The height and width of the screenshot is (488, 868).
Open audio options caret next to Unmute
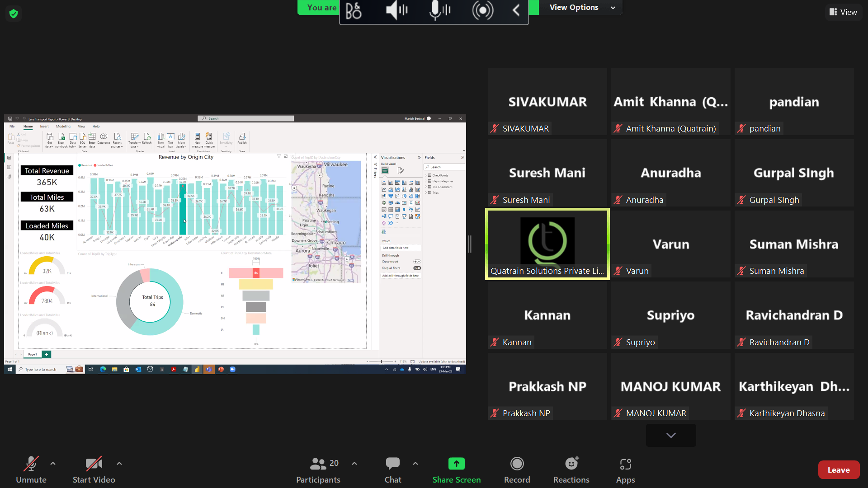point(53,464)
